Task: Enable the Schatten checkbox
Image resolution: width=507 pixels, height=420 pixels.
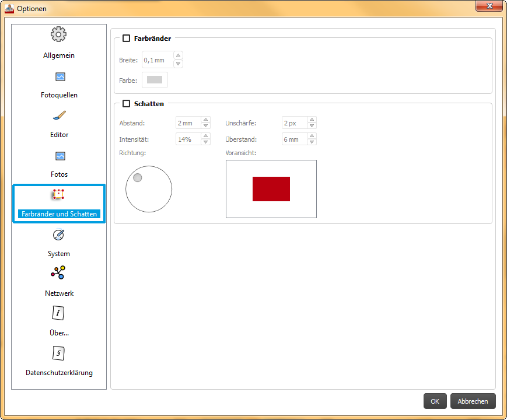Action: (127, 104)
